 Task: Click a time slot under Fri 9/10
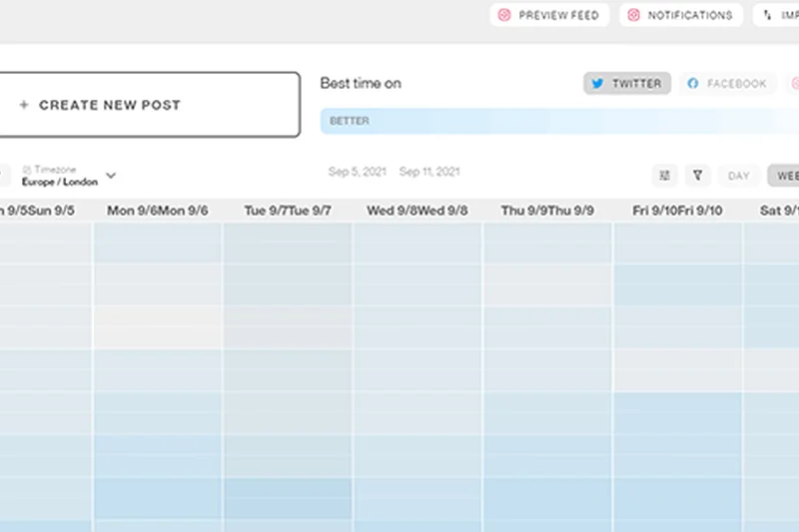click(x=677, y=329)
